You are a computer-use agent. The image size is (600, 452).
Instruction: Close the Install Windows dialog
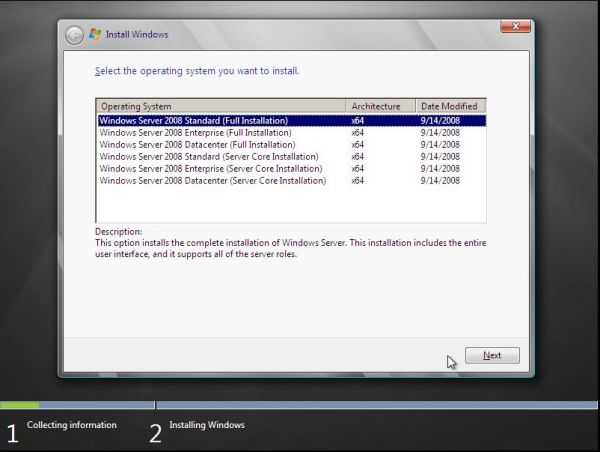[515, 26]
